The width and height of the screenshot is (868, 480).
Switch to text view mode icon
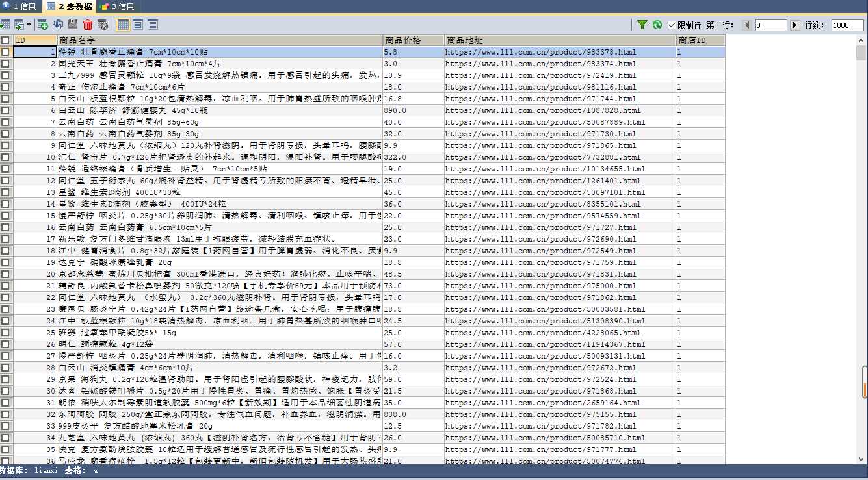[x=153, y=25]
